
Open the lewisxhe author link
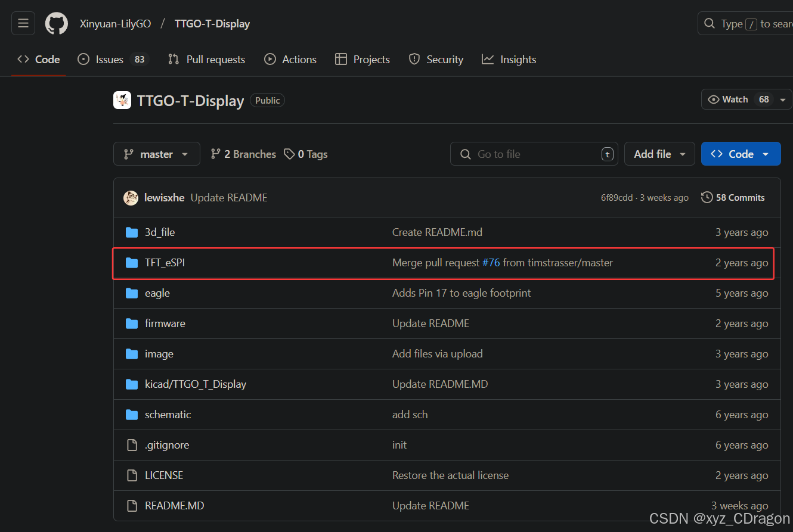click(x=165, y=198)
